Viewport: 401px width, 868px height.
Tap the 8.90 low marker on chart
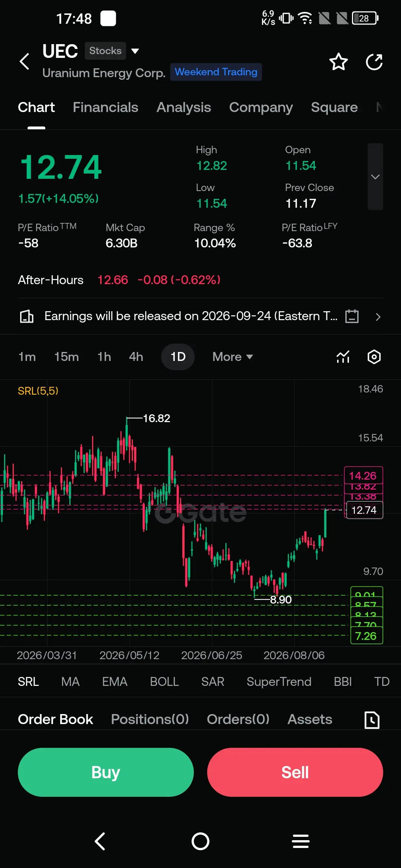pos(281,599)
